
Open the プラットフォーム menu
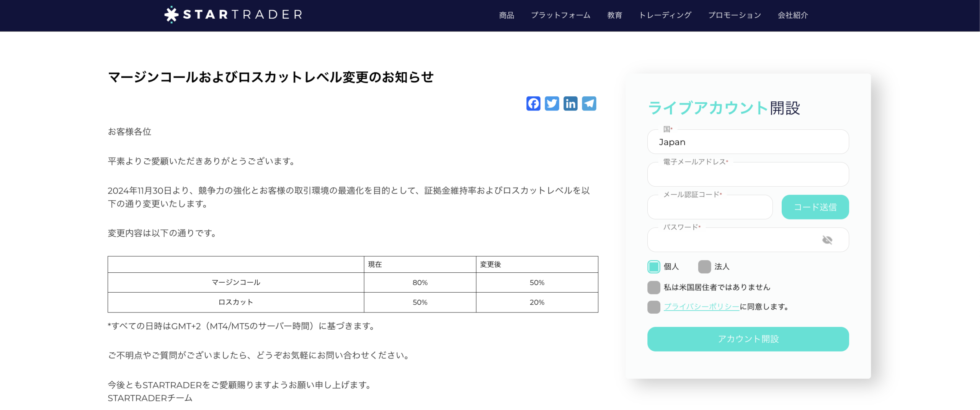click(x=560, y=15)
